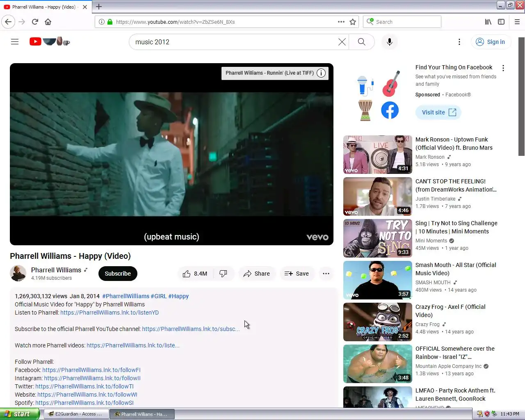This screenshot has height=420, width=525.
Task: Open the Instagram followII link
Action: tap(92, 378)
